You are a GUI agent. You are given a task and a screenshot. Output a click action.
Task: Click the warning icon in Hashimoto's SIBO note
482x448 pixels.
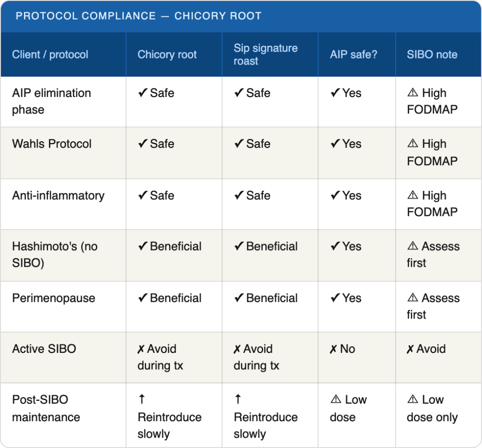412,246
